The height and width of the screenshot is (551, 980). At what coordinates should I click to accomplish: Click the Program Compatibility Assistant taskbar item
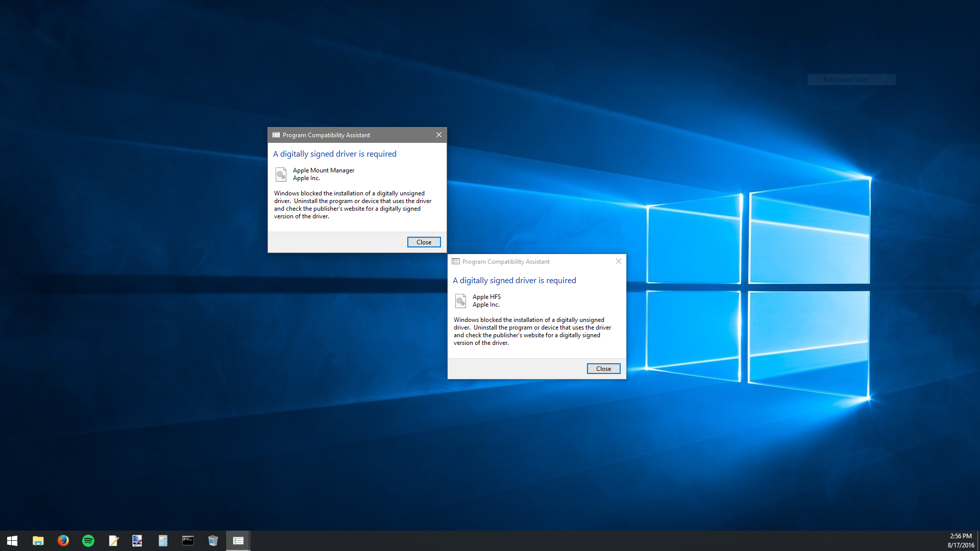tap(238, 540)
